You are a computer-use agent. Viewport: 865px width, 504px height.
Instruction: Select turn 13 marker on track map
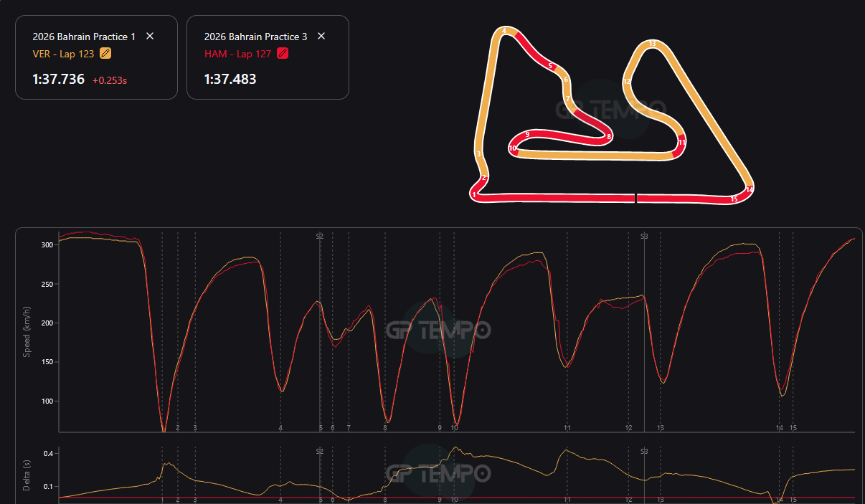coord(652,44)
